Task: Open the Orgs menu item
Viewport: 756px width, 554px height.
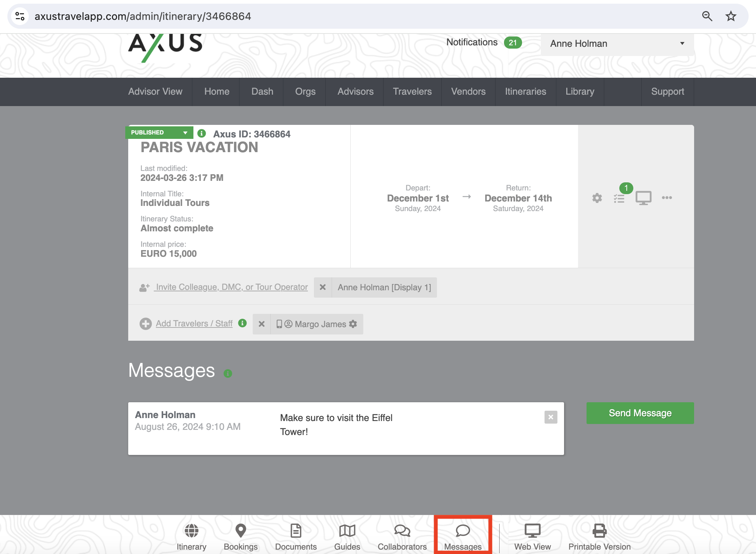Action: point(305,92)
